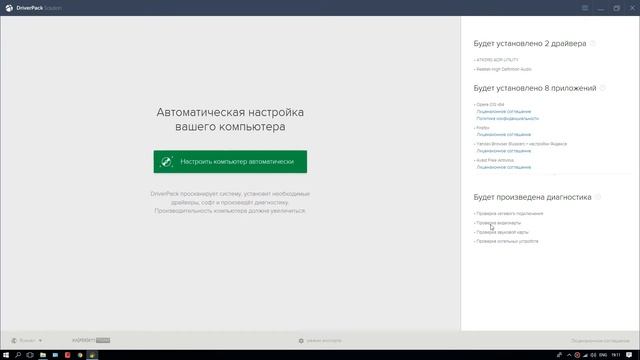Screen dimensions: 640x360
Task: Select the Realtek High Definition Audio driver entry
Action: 503,69
